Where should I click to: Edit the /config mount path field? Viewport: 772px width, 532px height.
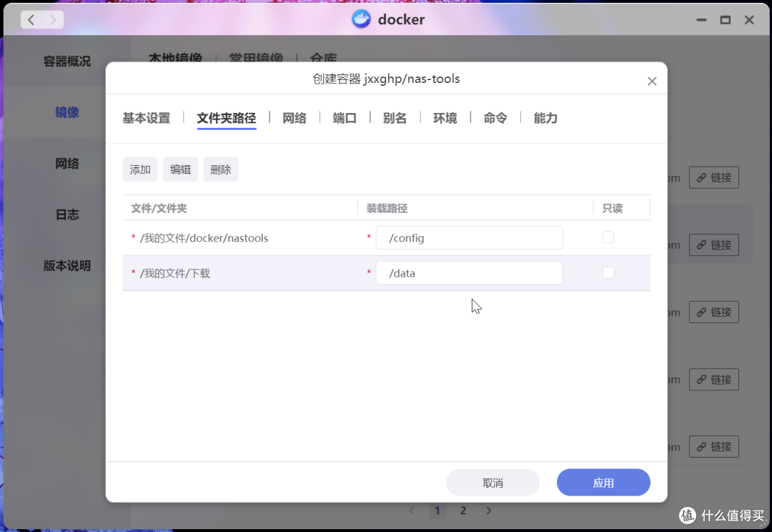tap(469, 238)
